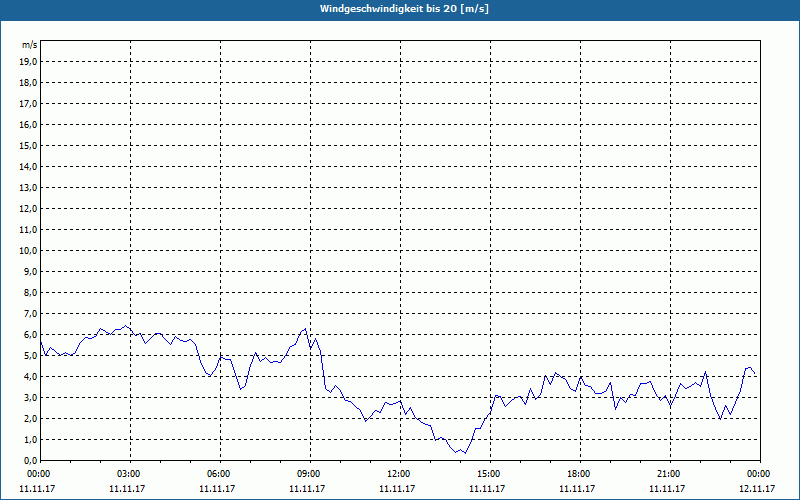Viewport: 800px width, 500px height.
Task: Click the 0,0 y-axis label
Action: pyautogui.click(x=30, y=460)
